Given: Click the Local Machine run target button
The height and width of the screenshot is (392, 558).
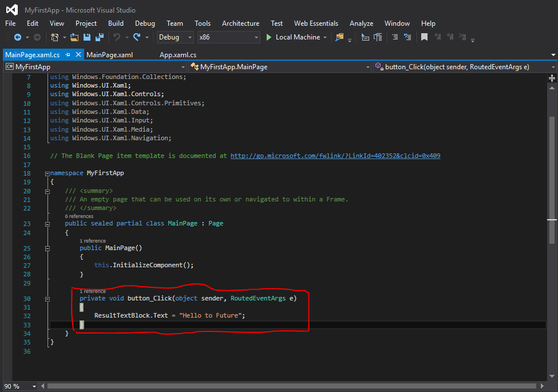Looking at the screenshot, I should [x=298, y=37].
